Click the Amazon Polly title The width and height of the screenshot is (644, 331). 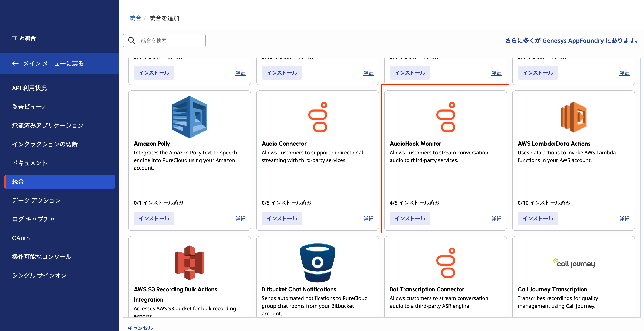pos(152,144)
